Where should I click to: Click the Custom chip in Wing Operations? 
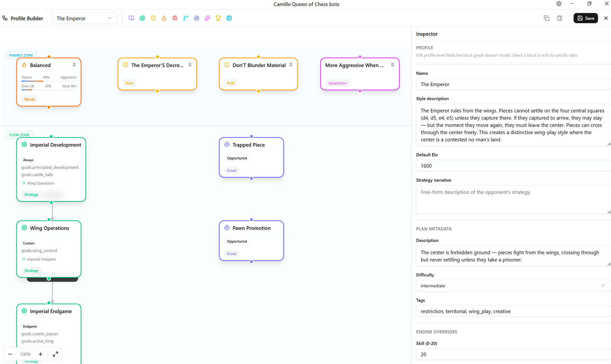29,243
